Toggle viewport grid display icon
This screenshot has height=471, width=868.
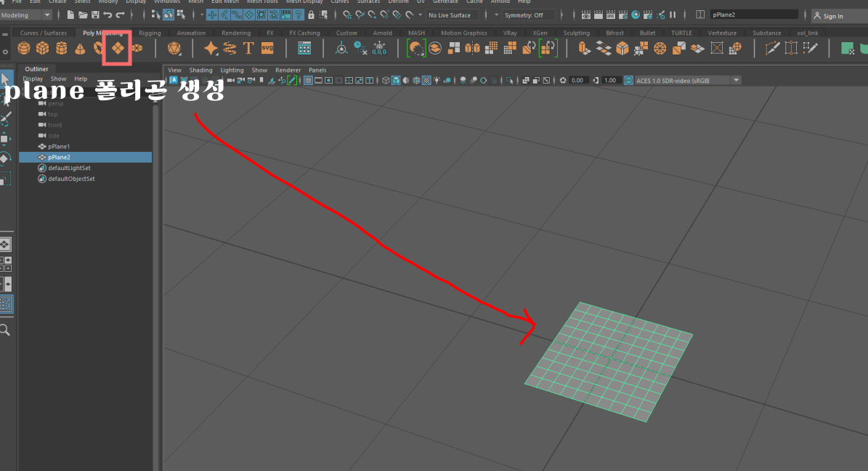click(x=308, y=81)
